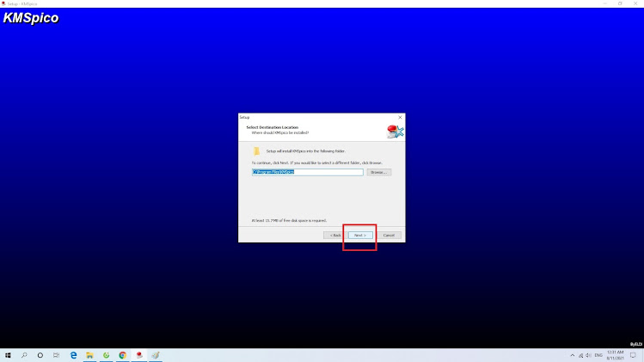Open the green circular app on taskbar
The width and height of the screenshot is (644, 362).
click(106, 355)
